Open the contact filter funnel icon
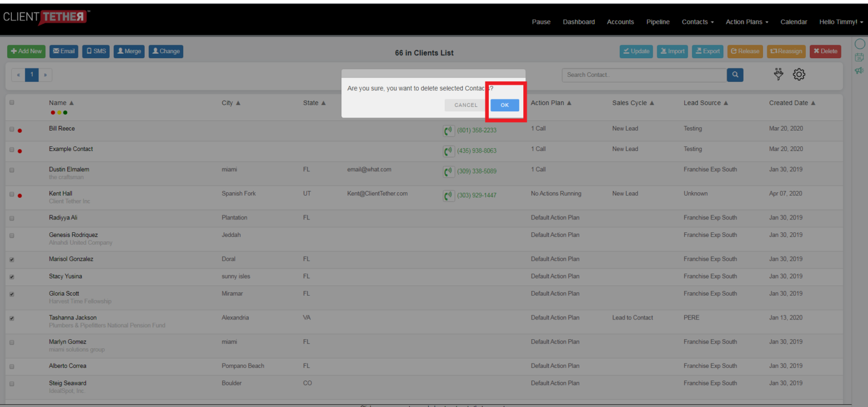Viewport: 868px width, 407px height. pos(778,74)
